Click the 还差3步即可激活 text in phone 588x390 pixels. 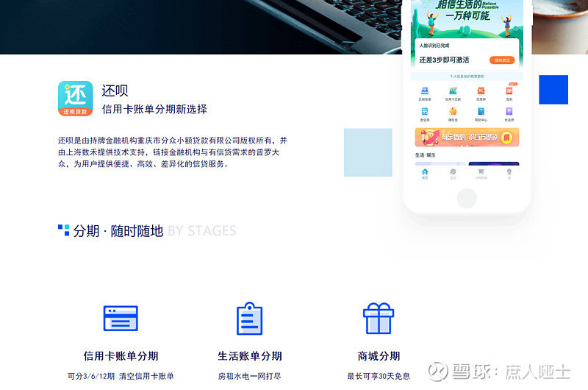444,60
